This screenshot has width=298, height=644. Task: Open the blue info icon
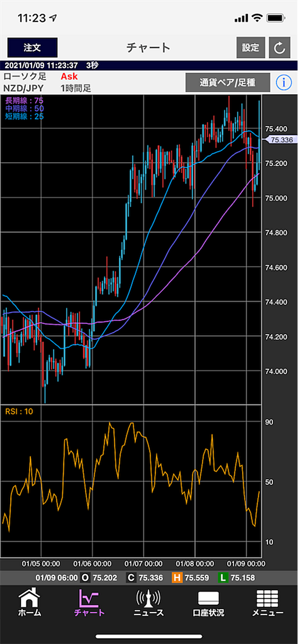pos(283,82)
